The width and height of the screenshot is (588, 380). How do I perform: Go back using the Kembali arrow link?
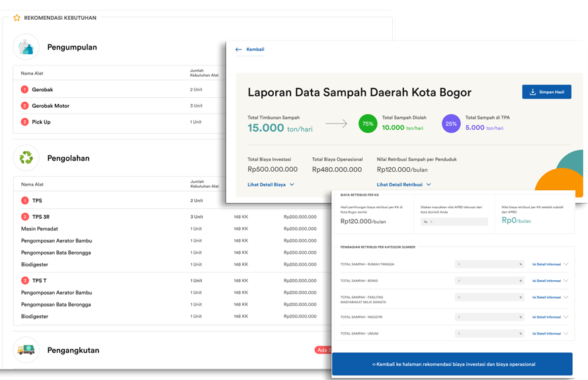[249, 50]
